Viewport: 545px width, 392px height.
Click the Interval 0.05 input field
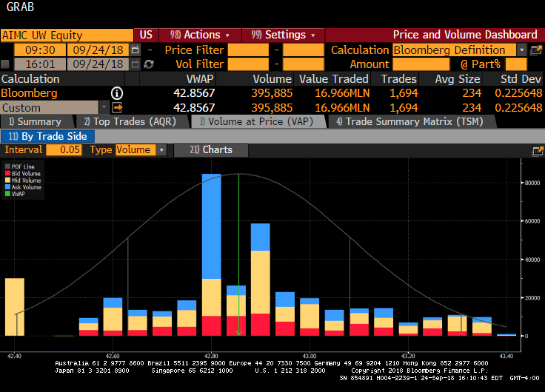point(64,150)
